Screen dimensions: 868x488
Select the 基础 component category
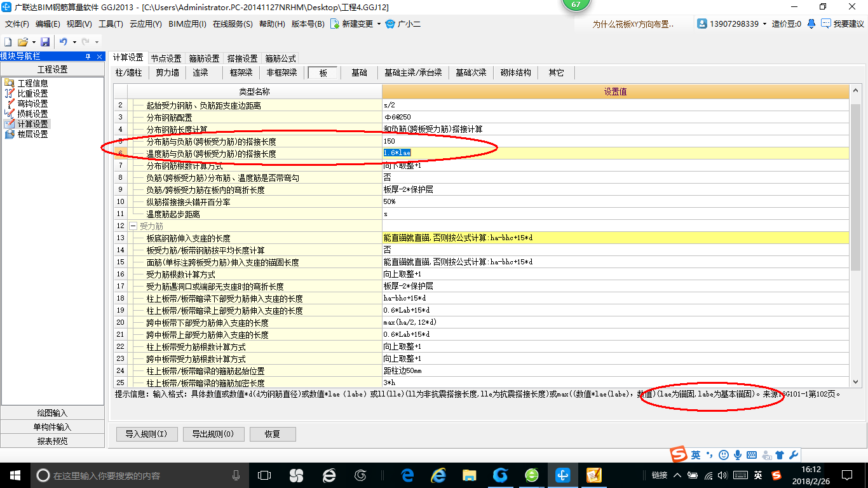359,72
